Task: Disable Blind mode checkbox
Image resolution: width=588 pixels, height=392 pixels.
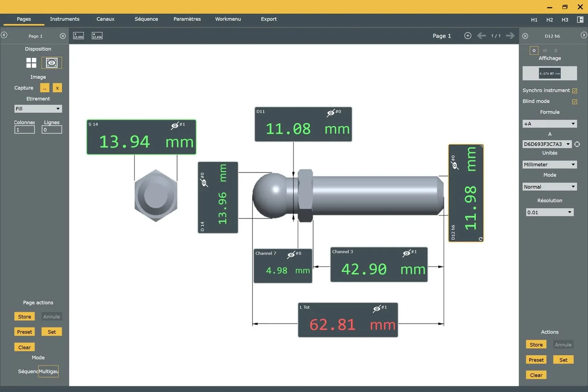Action: (575, 102)
